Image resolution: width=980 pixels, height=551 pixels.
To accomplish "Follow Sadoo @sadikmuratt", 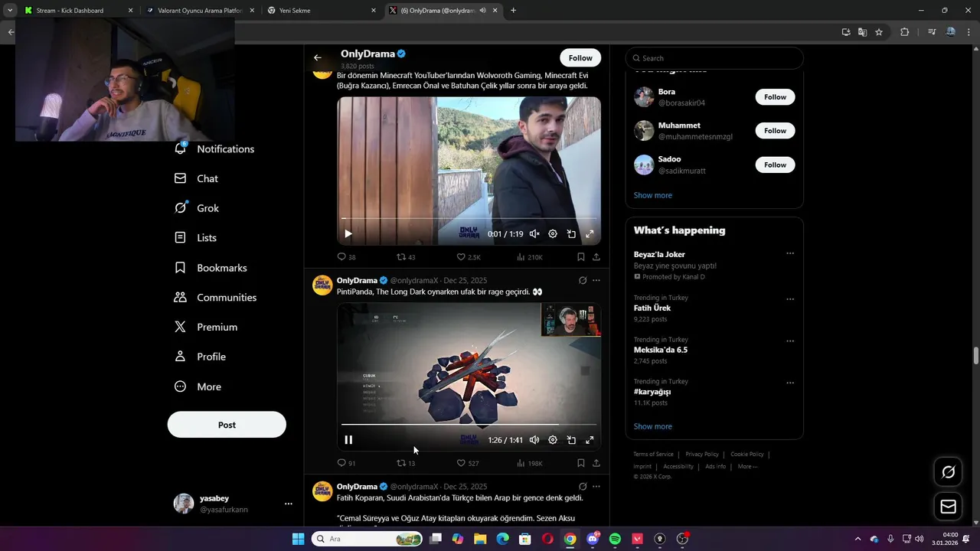I will (x=775, y=165).
